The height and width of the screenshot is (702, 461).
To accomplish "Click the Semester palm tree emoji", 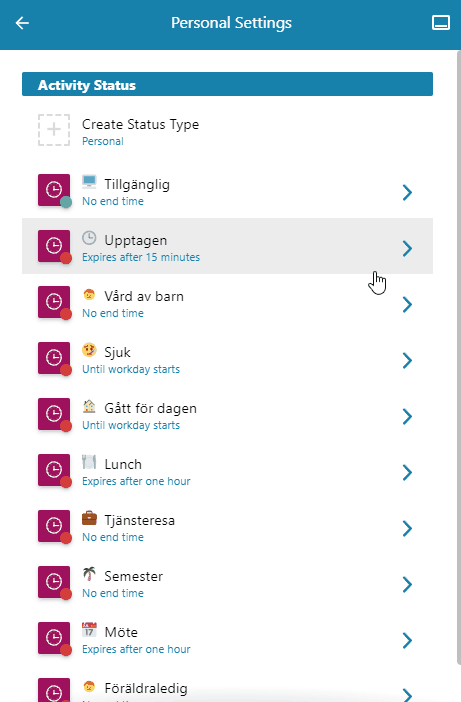I will point(89,574).
